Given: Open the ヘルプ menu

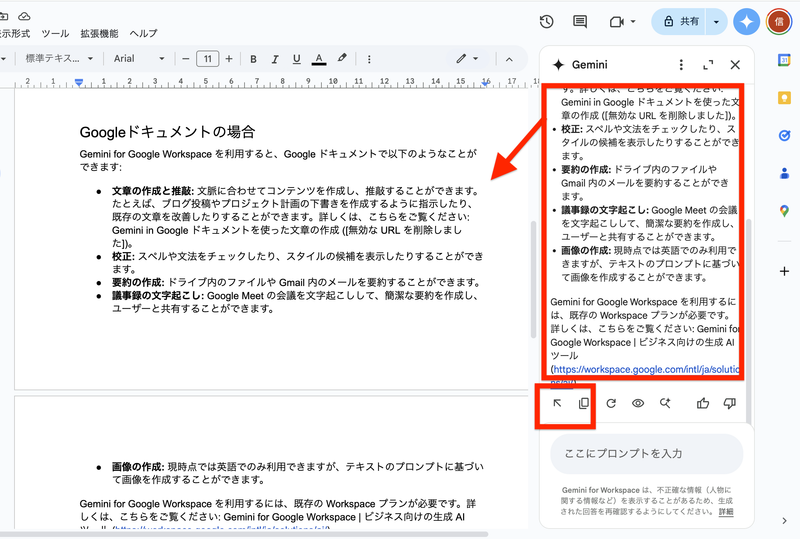Looking at the screenshot, I should [144, 33].
